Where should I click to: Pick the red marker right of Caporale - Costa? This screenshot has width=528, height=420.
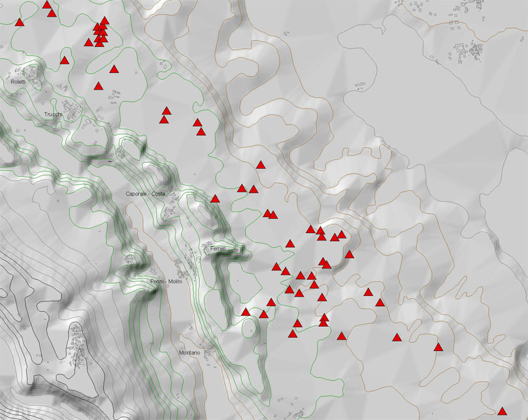pyautogui.click(x=215, y=198)
